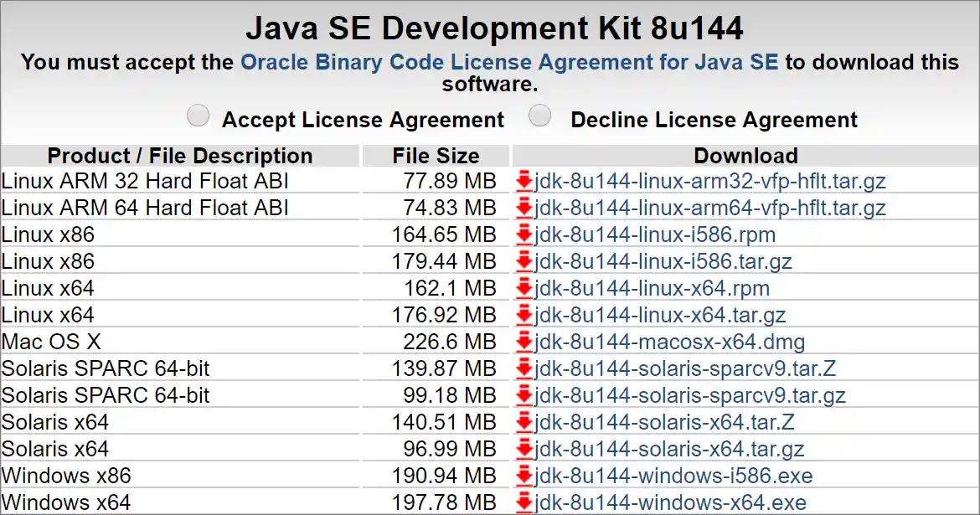Download jdk-8u144-windows-x64.exe file link
Image resolution: width=980 pixels, height=515 pixels.
coord(670,502)
